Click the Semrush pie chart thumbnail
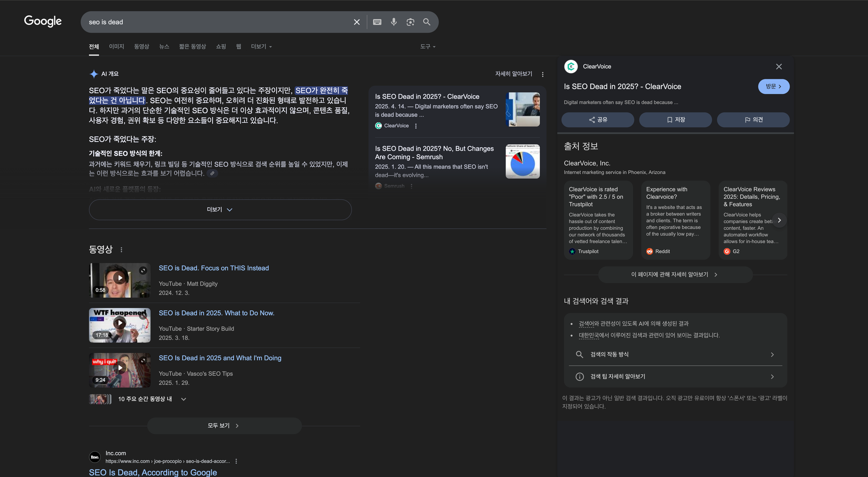Image resolution: width=868 pixels, height=477 pixels. 523,162
